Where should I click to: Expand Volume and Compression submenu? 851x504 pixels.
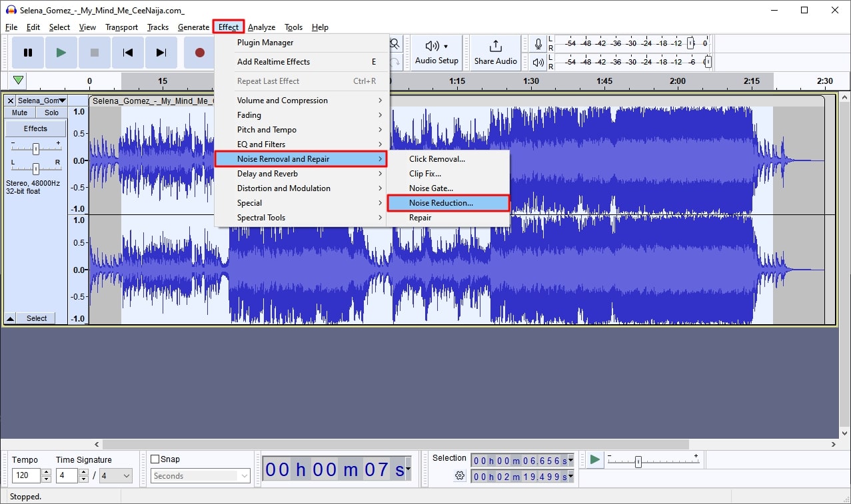coord(302,101)
